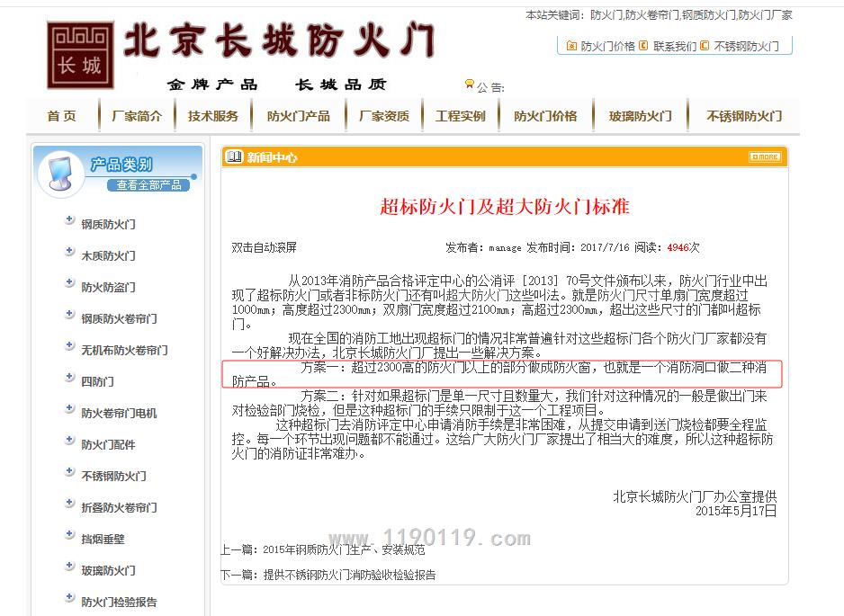The image size is (844, 616).
Task: Click the plus bullet beside 木质防火门
Action: coord(69,251)
